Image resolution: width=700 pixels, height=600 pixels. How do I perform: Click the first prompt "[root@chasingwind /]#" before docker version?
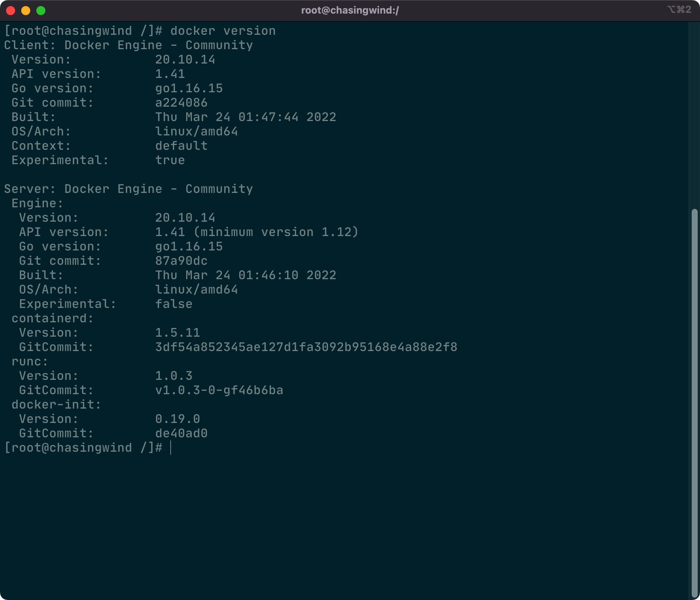tap(83, 31)
